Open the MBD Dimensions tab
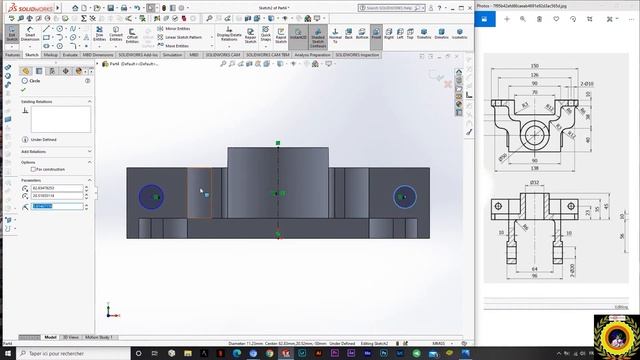This screenshot has height=360, width=640. (x=98, y=55)
